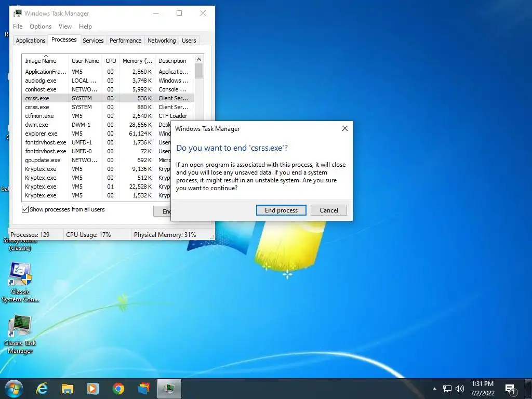Open the View menu
532x399 pixels.
pyautogui.click(x=65, y=26)
